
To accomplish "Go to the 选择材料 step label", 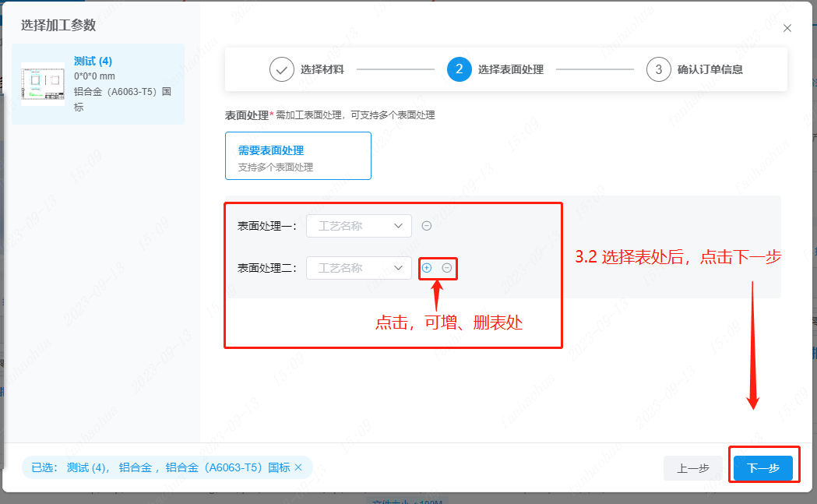I will coord(322,69).
